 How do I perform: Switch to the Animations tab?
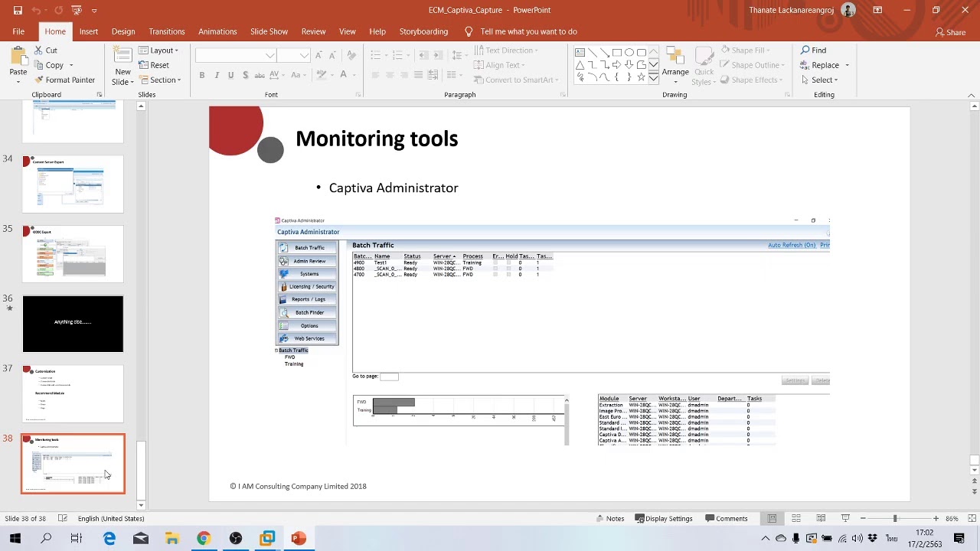point(217,31)
